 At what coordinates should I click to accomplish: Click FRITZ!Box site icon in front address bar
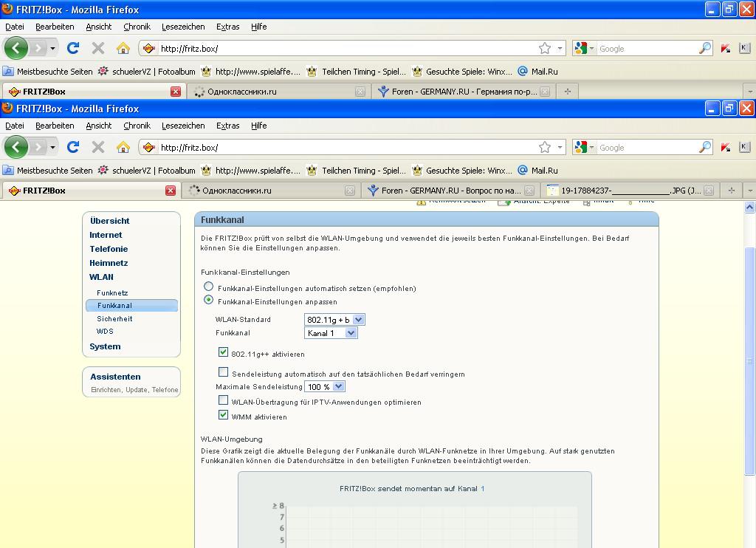pyautogui.click(x=149, y=147)
